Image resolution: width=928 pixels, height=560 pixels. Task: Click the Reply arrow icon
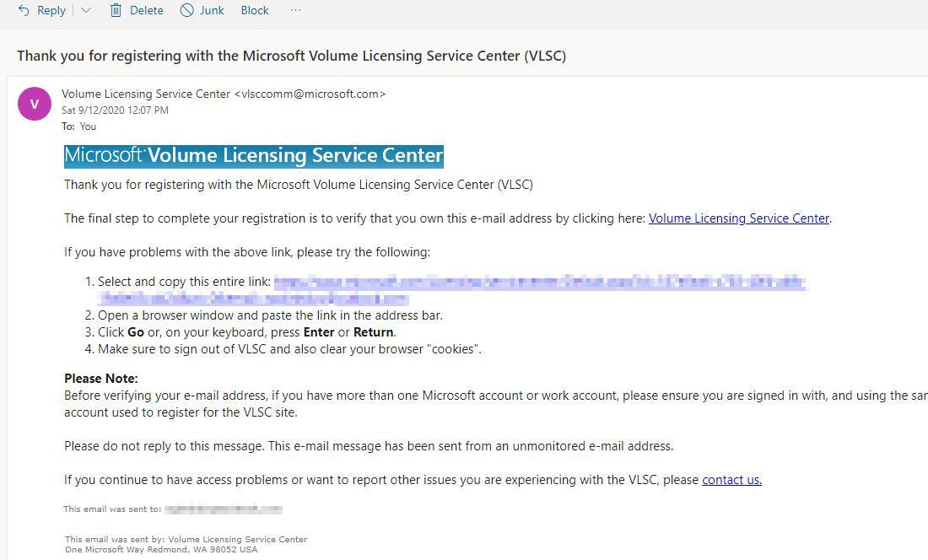pyautogui.click(x=24, y=11)
